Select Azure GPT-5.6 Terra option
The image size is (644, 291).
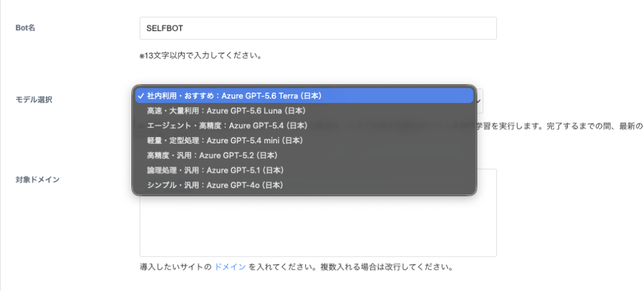(304, 96)
